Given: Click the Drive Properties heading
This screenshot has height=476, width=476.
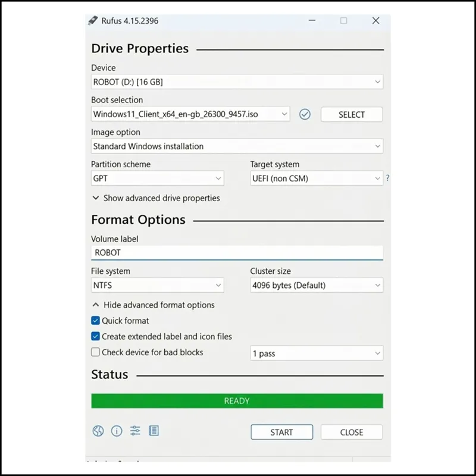Looking at the screenshot, I should 140,49.
